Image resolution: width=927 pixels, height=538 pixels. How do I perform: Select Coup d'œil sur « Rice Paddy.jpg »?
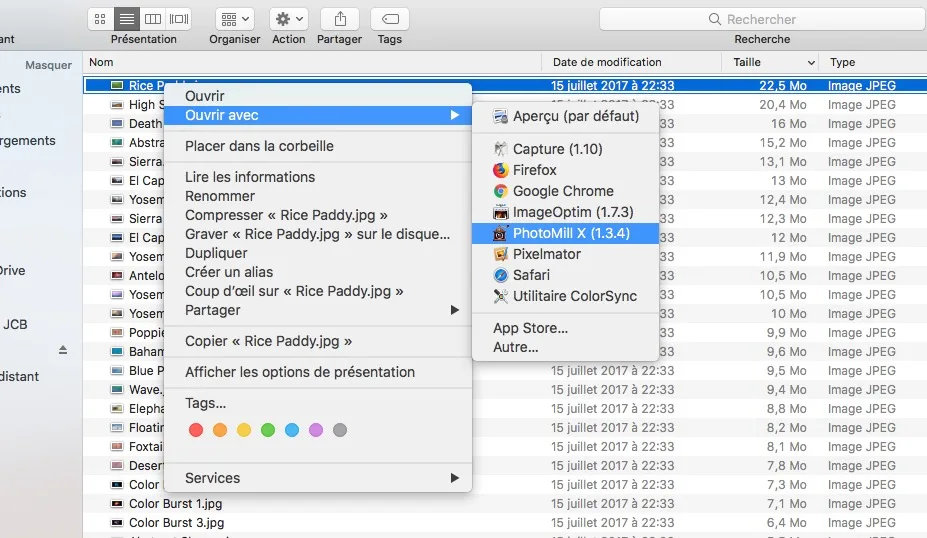click(x=318, y=291)
